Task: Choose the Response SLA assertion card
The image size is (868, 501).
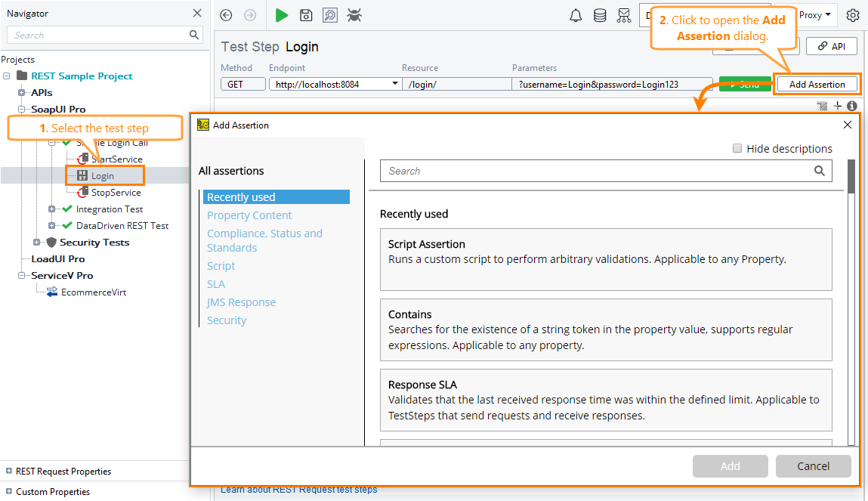Action: tap(606, 400)
